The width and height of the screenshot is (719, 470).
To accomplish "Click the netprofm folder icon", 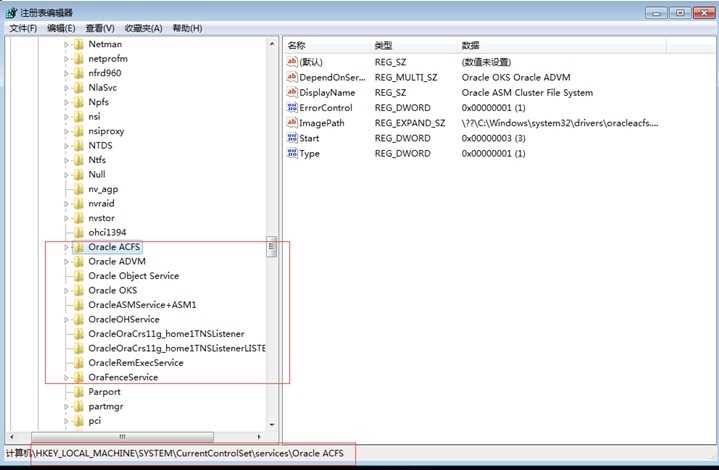I will 79,59.
